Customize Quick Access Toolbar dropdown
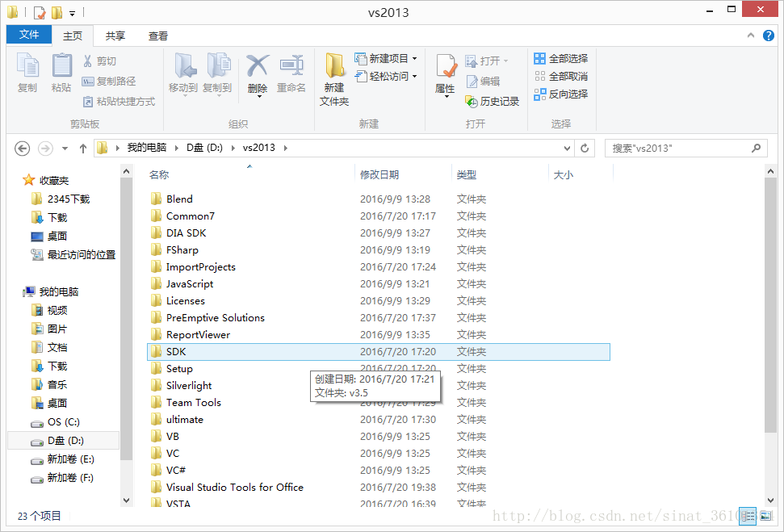 pos(72,13)
